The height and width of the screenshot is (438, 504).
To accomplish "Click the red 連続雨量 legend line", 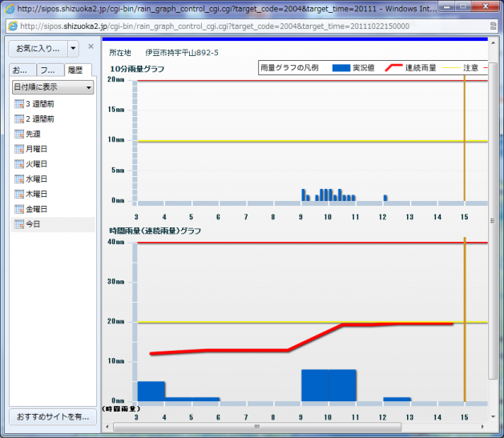I will point(393,68).
